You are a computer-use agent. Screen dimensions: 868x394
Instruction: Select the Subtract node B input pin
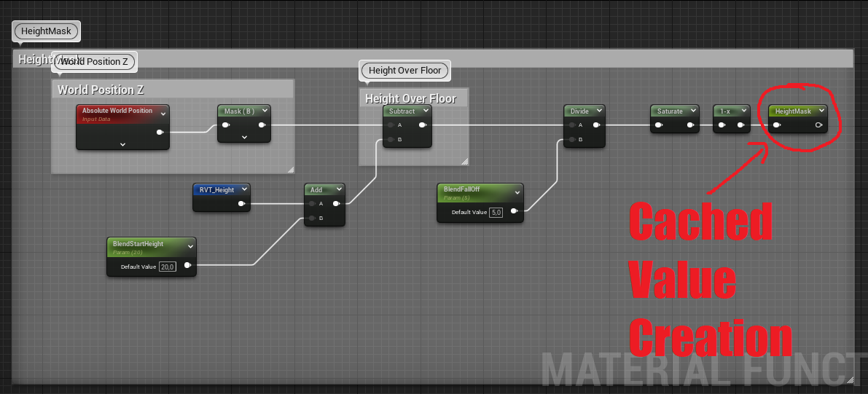coord(391,139)
